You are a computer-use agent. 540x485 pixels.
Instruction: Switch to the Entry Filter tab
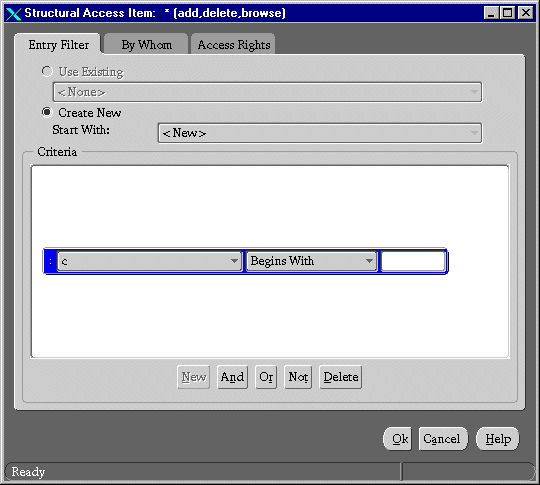59,45
